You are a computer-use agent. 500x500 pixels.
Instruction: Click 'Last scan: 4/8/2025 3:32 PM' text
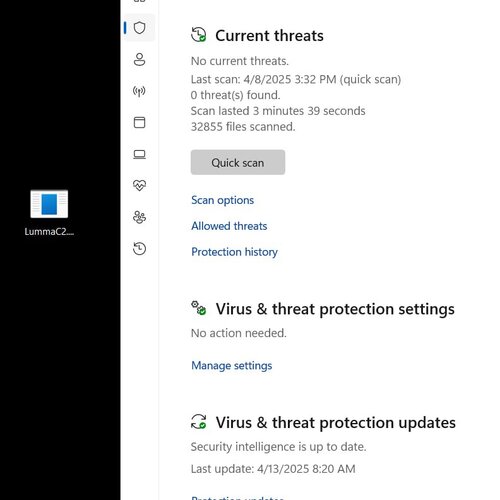tap(263, 79)
